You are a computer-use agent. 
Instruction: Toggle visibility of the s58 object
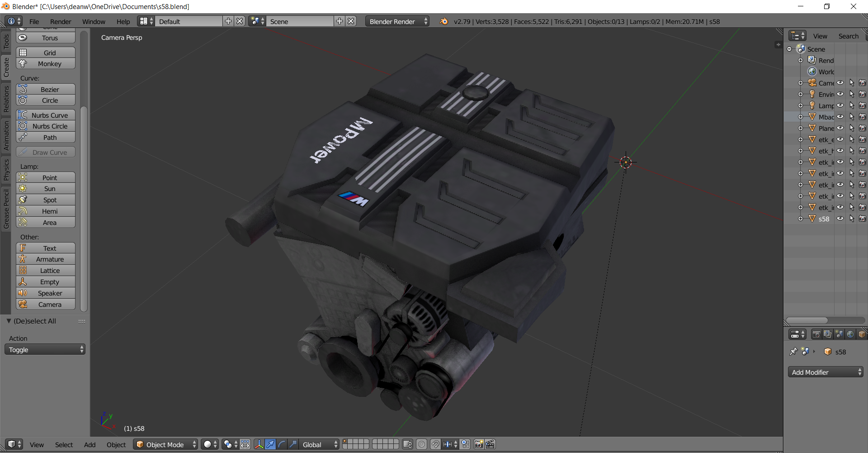840,219
